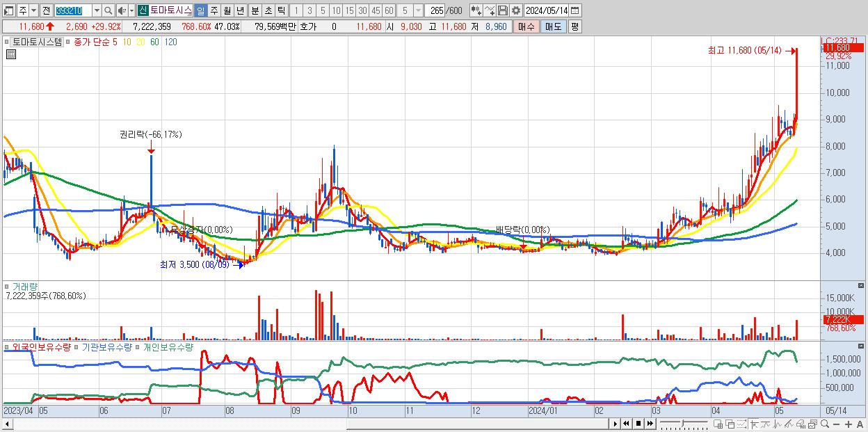This screenshot has width=868, height=432.
Task: Select the 10 interval tab
Action: coord(335,10)
